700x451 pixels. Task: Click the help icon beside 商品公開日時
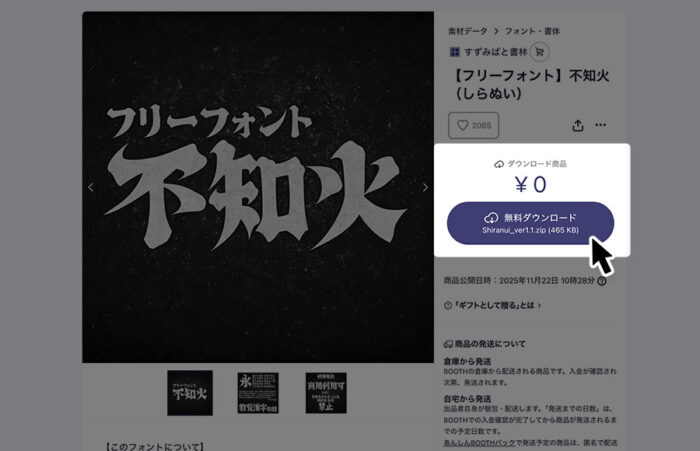[x=601, y=282]
